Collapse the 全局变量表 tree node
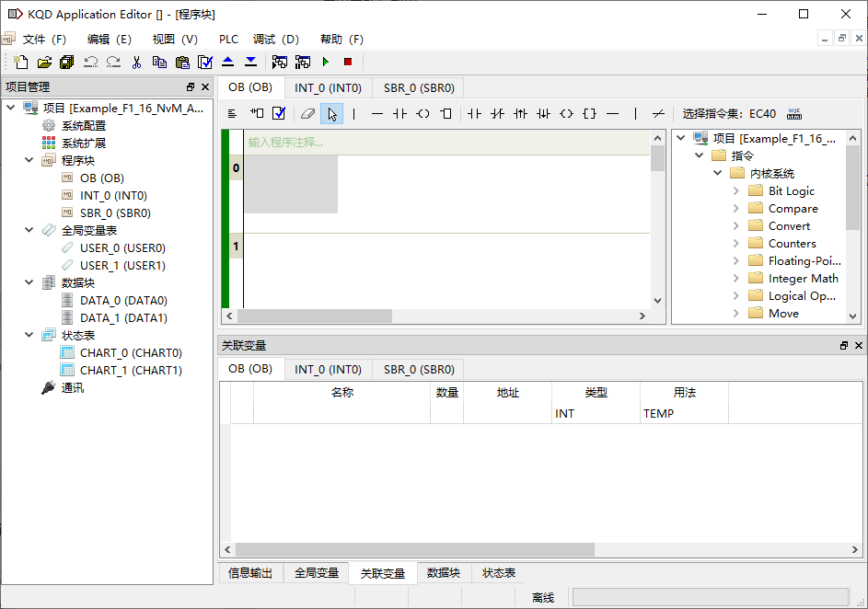Image resolution: width=868 pixels, height=609 pixels. 29,230
